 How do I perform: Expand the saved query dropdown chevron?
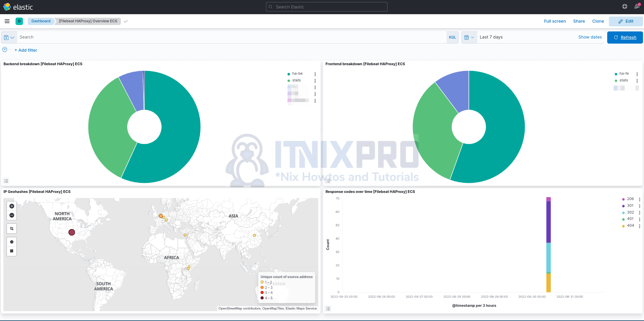[x=12, y=37]
